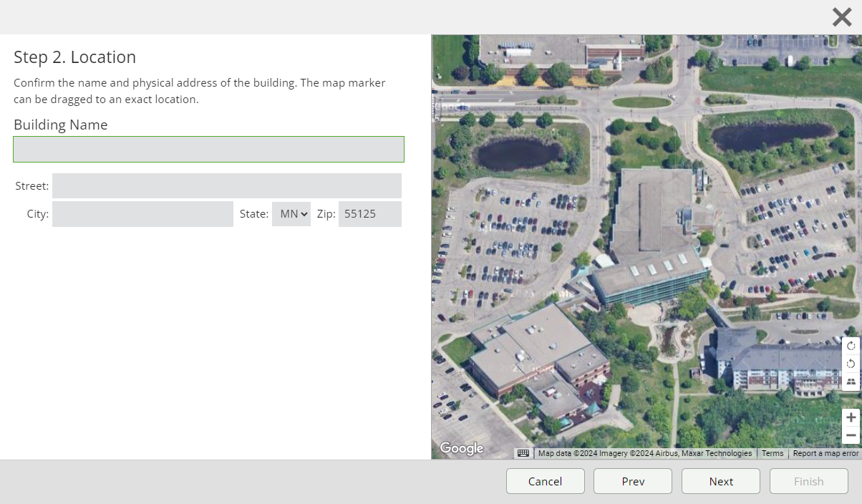Go back with the Prev button
862x504 pixels.
click(x=633, y=481)
